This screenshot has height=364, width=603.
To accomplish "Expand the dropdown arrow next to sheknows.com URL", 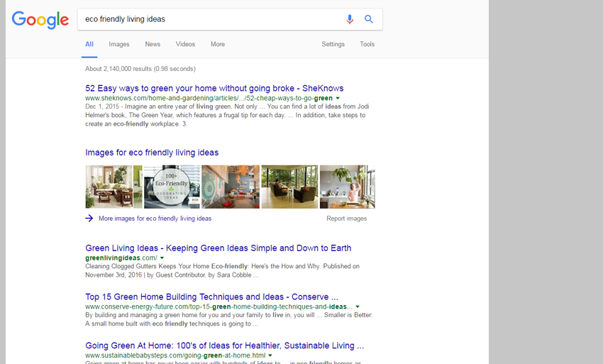I will click(x=338, y=98).
